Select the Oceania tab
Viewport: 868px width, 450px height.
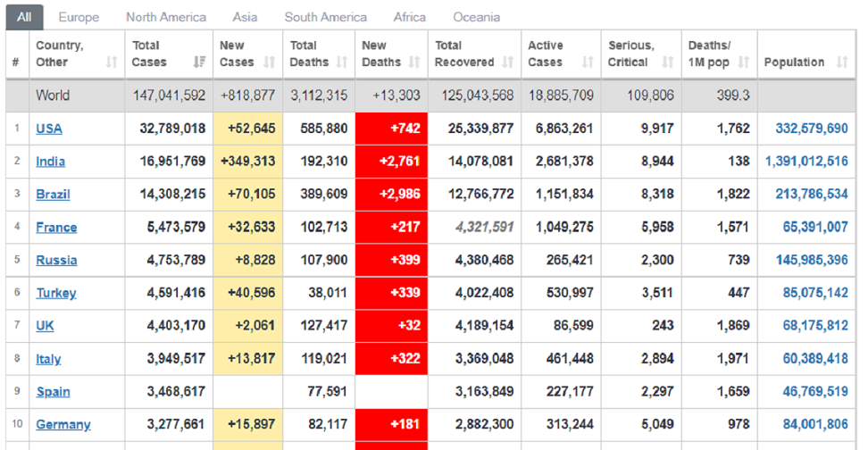(x=476, y=17)
